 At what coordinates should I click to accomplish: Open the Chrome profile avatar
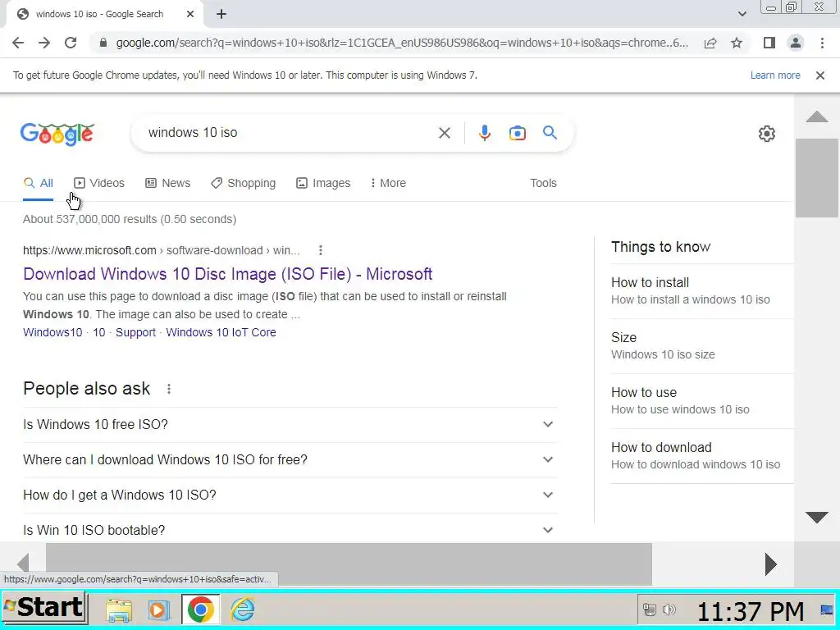[796, 43]
